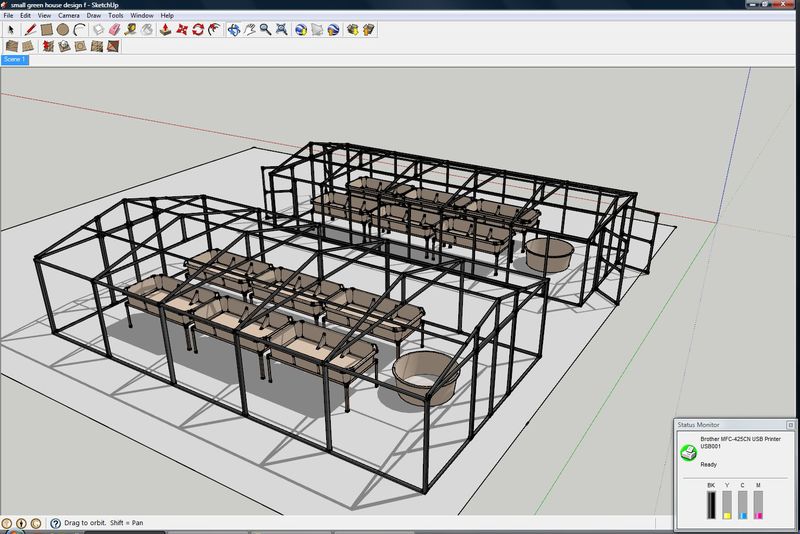Pick the Line pencil tool
The width and height of the screenshot is (800, 534).
29,30
